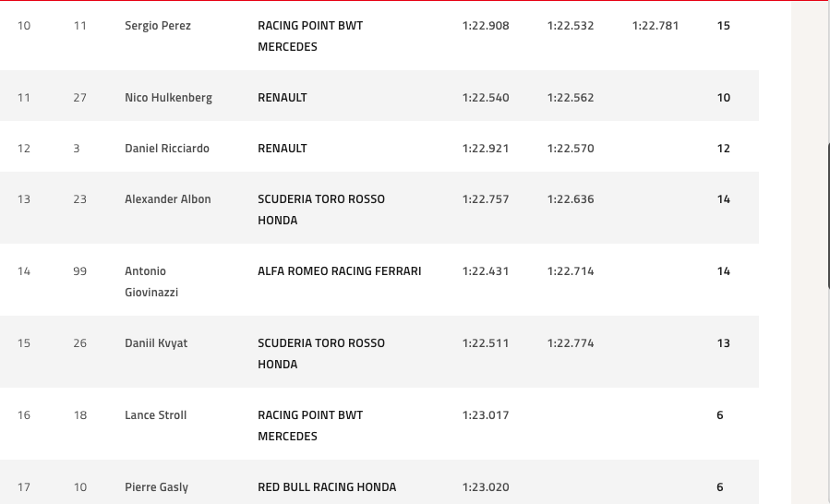Open Daniel Ricciardo's driver entry

[167, 149]
